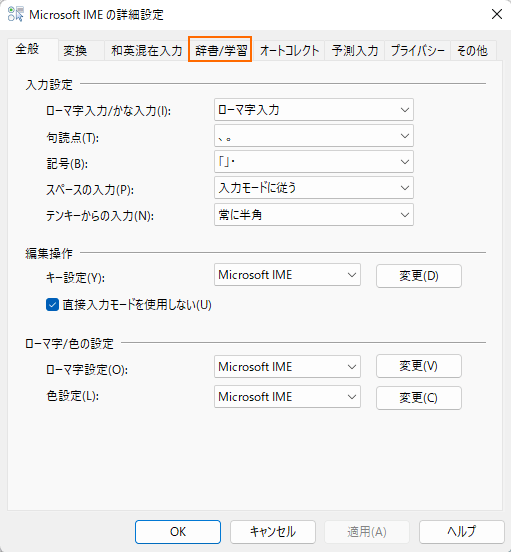Screen dimensions: 511x552
Task: Click the 変更(C) button for color settings
Action: point(419,398)
